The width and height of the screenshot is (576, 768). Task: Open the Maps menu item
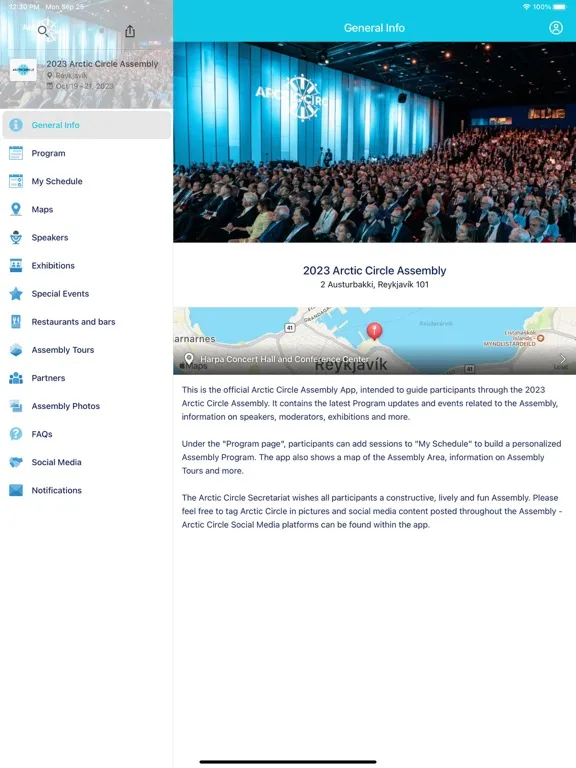pyautogui.click(x=87, y=209)
